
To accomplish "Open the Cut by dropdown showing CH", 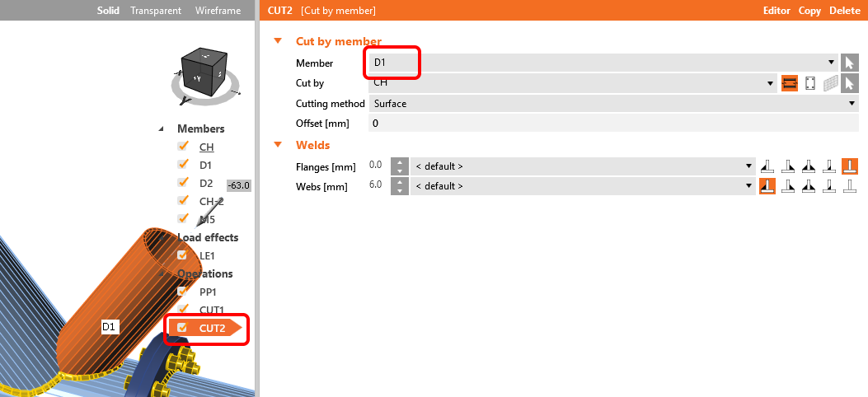I will 572,83.
